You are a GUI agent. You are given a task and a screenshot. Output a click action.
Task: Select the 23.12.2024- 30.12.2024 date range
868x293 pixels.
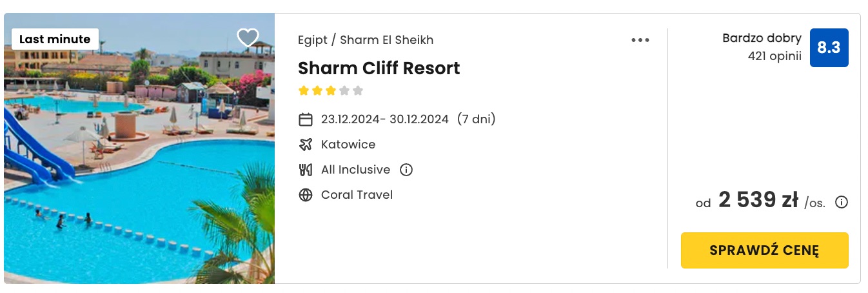pyautogui.click(x=385, y=119)
